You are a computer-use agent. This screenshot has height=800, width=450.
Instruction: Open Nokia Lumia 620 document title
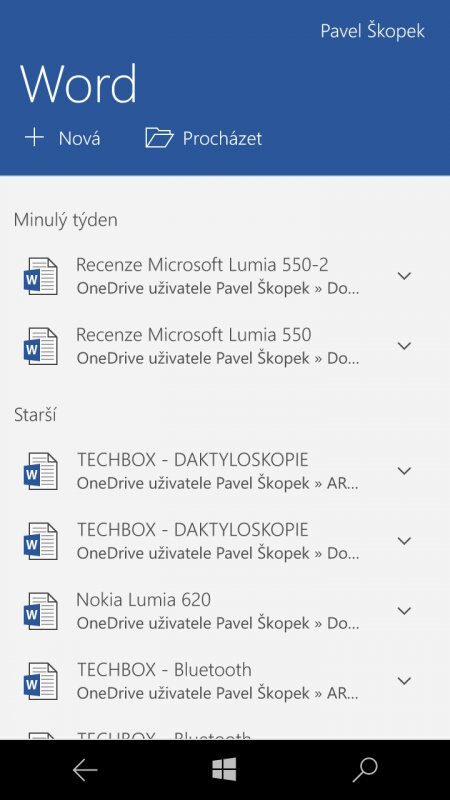143,599
